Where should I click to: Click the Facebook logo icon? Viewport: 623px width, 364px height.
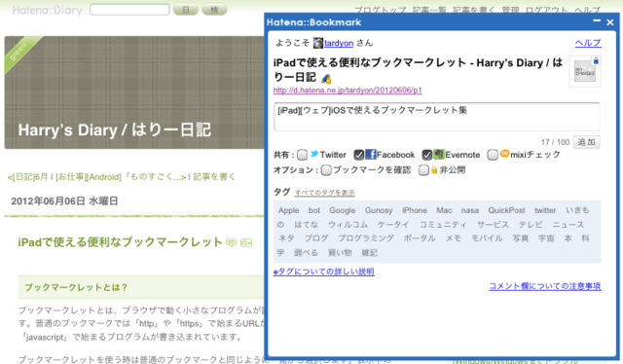pos(370,154)
